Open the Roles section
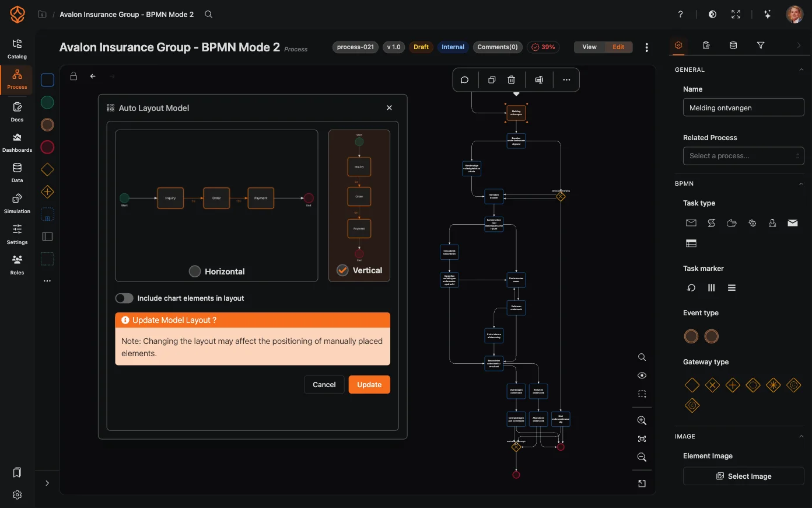Image resolution: width=812 pixels, height=508 pixels. (17, 265)
